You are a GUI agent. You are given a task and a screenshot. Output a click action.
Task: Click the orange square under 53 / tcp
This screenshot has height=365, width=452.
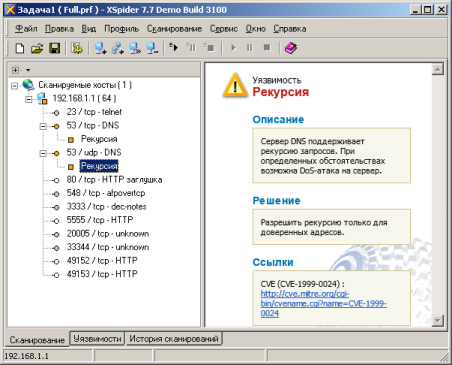71,140
